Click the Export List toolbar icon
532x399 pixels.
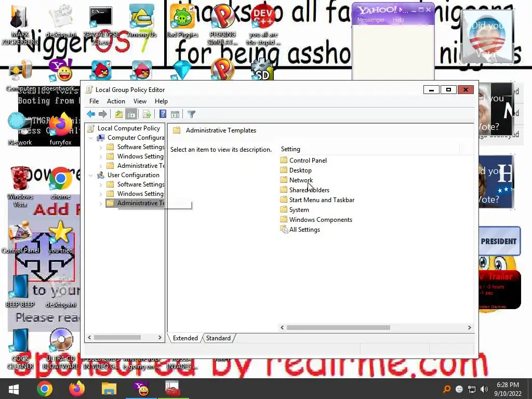(147, 114)
